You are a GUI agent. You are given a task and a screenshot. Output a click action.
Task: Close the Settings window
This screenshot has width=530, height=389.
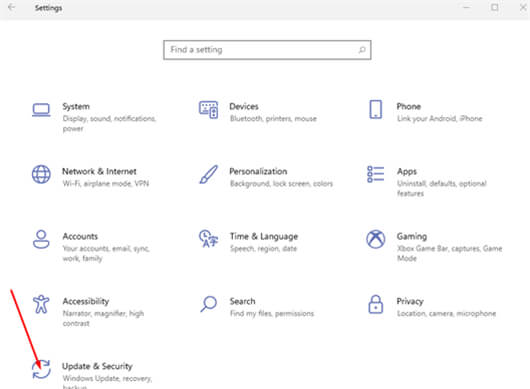pyautogui.click(x=523, y=7)
